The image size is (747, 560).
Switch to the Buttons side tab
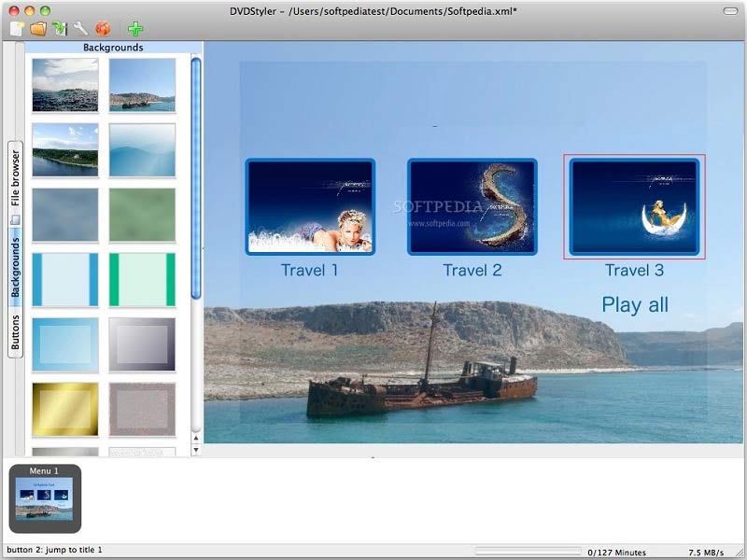coord(15,330)
